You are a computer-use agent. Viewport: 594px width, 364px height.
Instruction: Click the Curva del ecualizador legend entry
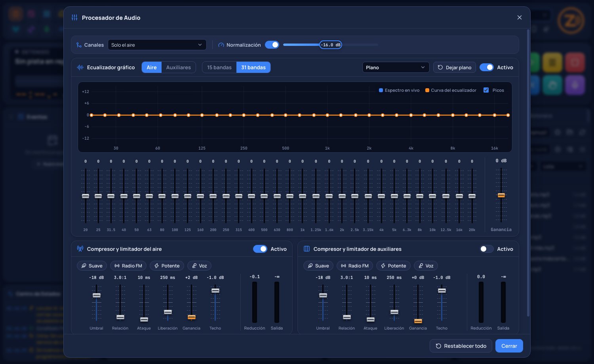pyautogui.click(x=451, y=90)
